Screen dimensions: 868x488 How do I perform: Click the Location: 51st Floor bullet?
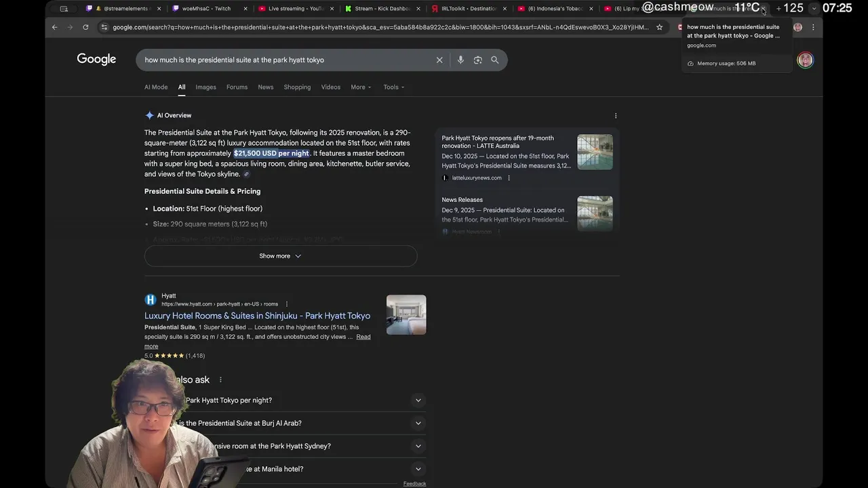pos(208,209)
